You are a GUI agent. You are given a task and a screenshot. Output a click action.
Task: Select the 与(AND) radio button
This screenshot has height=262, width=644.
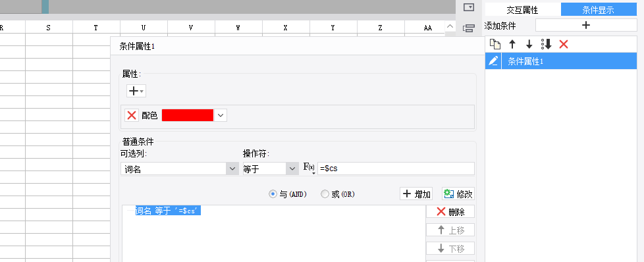point(273,194)
